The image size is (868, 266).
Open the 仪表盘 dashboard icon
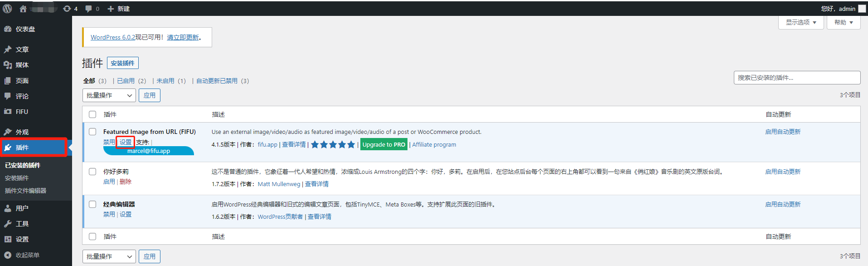click(8, 29)
